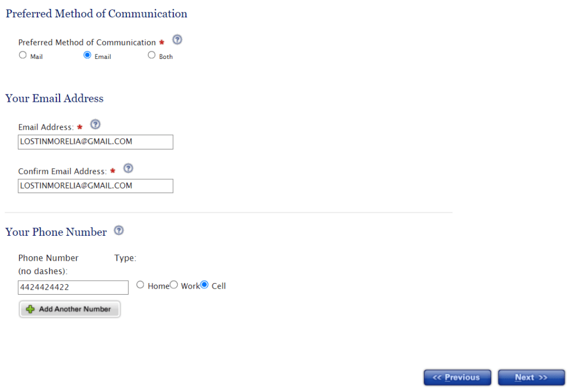Image resolution: width=570 pixels, height=392 pixels.
Task: Open help icon beside Email Address label
Action: 95,125
